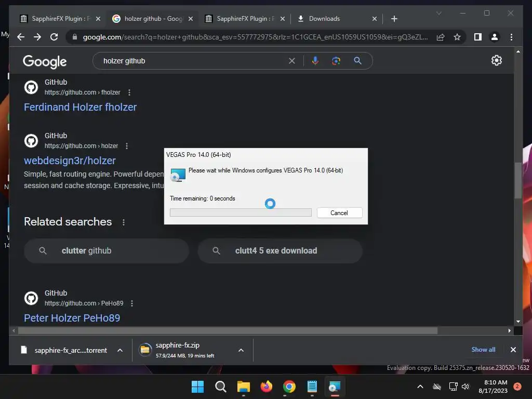
Task: Click in the Google search field
Action: [x=193, y=61]
